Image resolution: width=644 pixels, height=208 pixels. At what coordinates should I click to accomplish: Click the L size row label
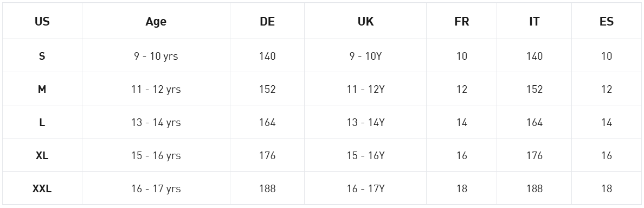tap(42, 123)
